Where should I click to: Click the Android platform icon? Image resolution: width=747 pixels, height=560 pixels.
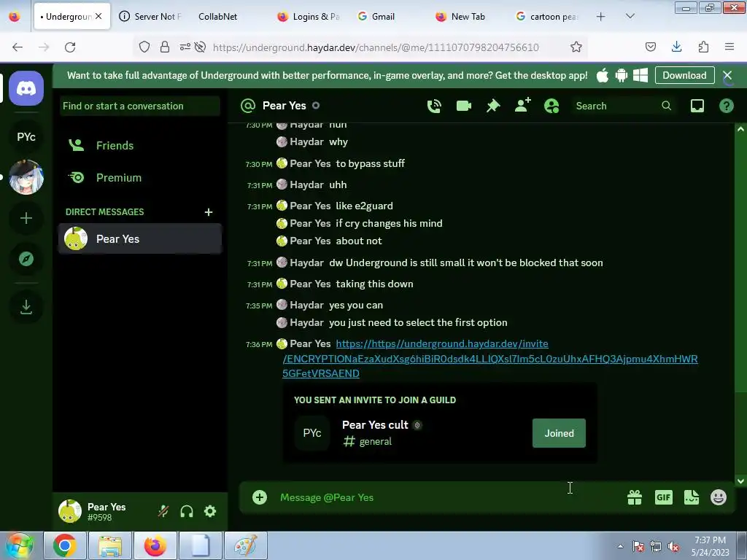tap(622, 75)
